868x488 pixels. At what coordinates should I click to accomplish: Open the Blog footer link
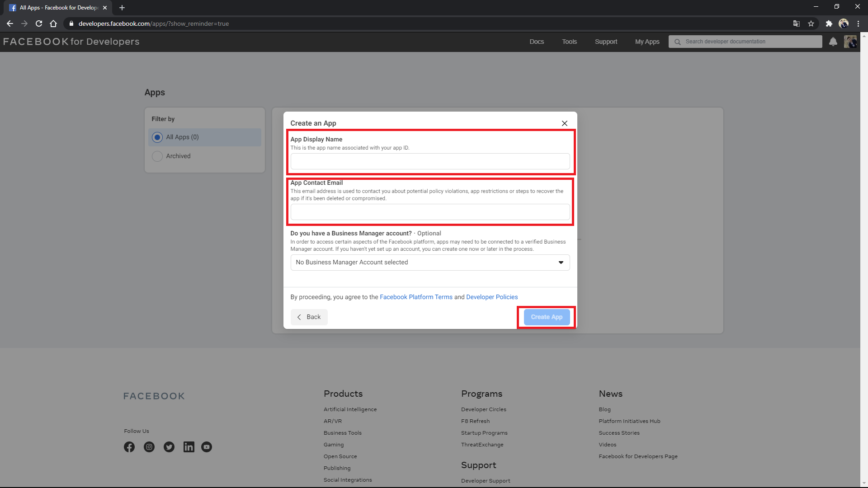[604, 409]
